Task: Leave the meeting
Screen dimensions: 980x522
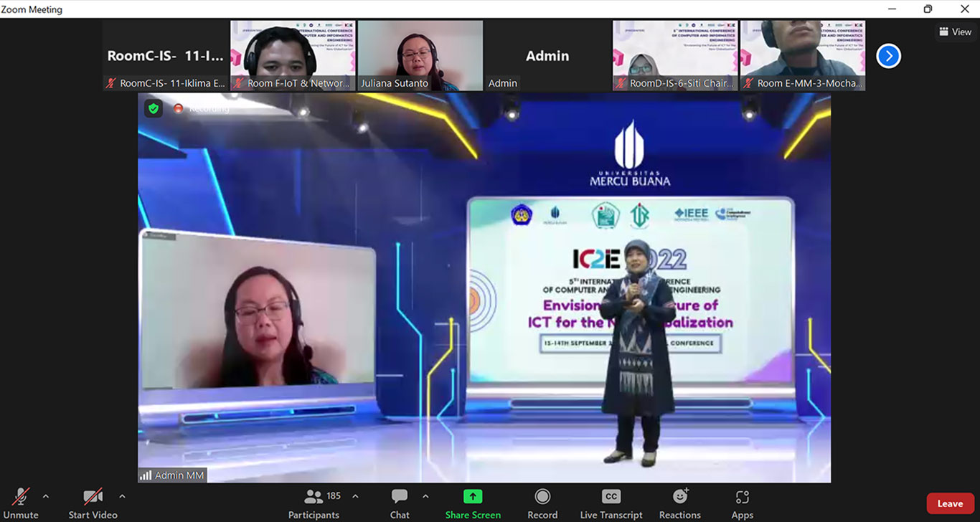Action: tap(950, 503)
